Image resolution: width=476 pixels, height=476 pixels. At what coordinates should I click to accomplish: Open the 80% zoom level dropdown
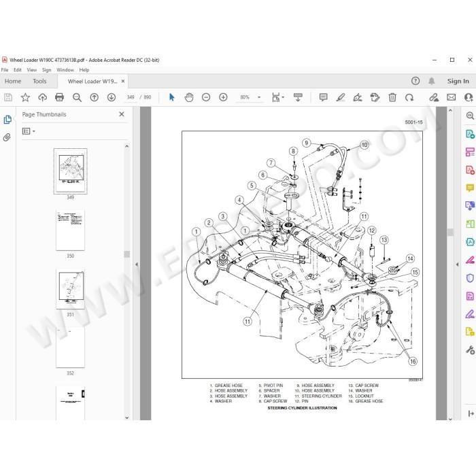259,97
